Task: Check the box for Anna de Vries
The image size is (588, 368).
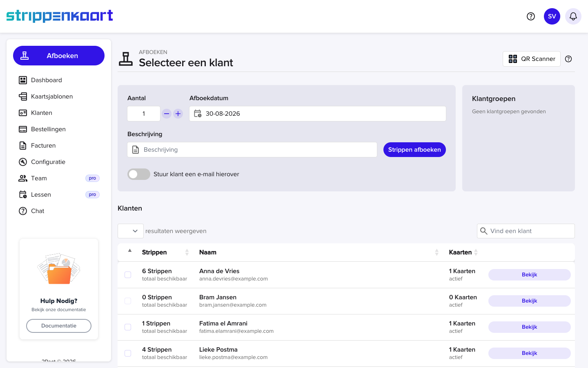Action: coord(128,275)
